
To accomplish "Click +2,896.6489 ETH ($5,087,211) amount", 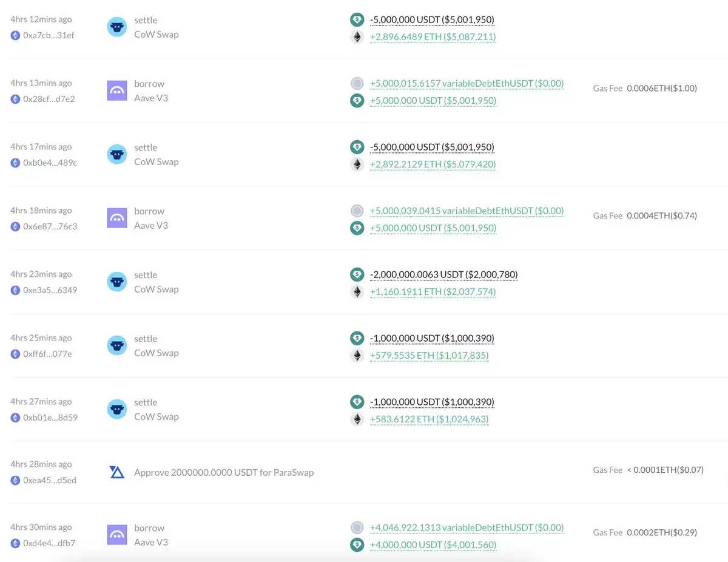I will (433, 37).
